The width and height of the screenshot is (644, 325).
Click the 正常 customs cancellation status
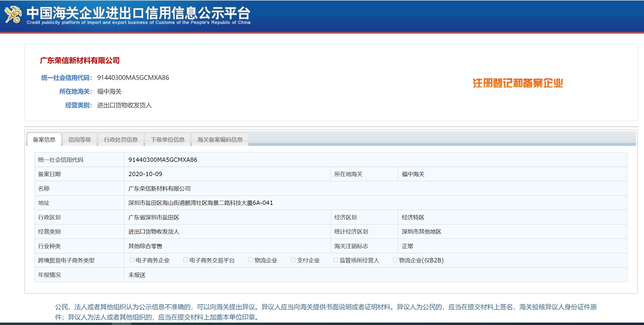[x=407, y=246]
